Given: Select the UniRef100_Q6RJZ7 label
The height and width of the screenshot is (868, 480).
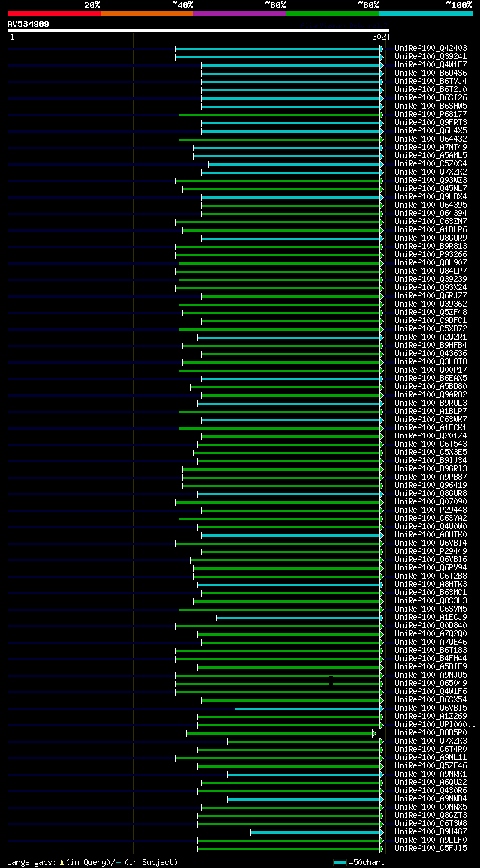Looking at the screenshot, I should pos(430,297).
